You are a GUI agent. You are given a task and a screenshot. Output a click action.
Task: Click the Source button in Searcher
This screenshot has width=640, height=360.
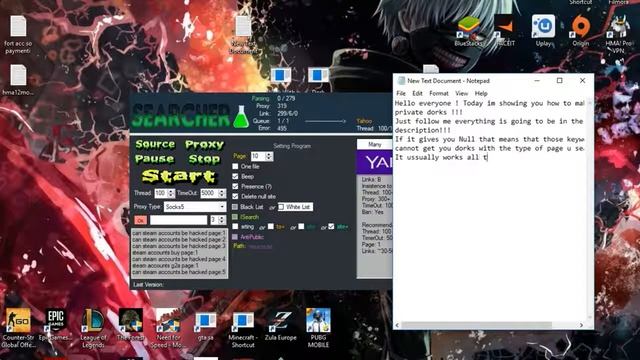[x=155, y=144]
